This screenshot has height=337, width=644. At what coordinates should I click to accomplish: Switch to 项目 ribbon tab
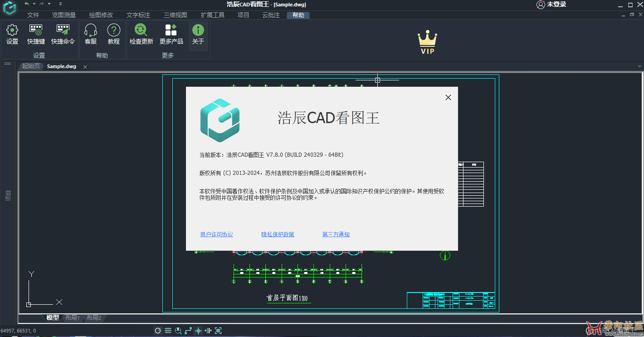pos(244,15)
